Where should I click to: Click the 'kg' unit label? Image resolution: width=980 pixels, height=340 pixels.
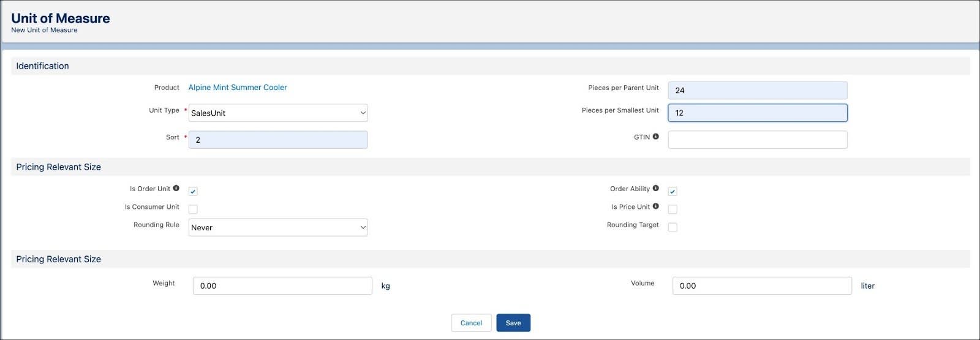tap(385, 286)
